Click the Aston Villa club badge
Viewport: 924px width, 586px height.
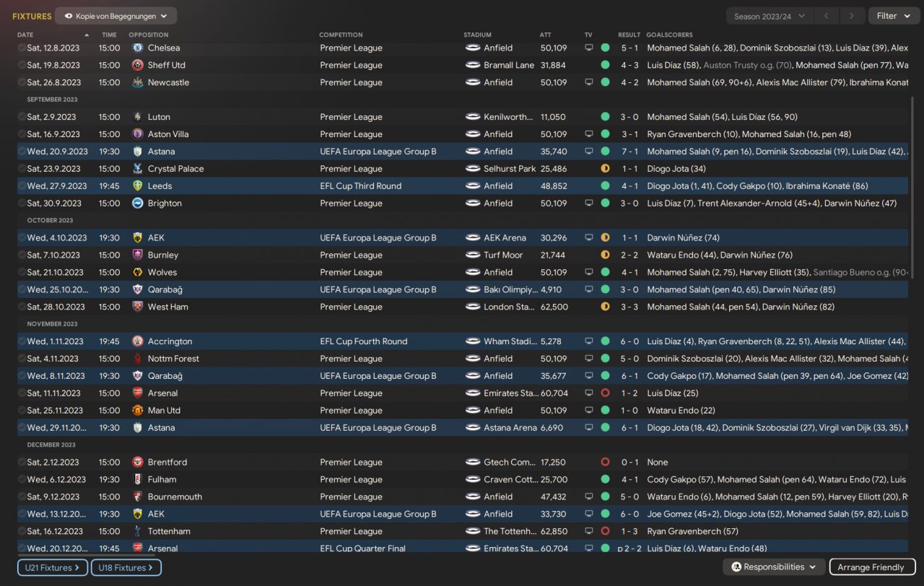[x=138, y=134]
